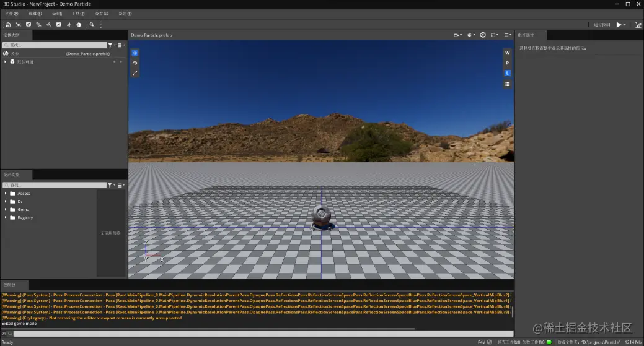
Task: Select the blue move/translate tool in viewport
Action: 135,53
